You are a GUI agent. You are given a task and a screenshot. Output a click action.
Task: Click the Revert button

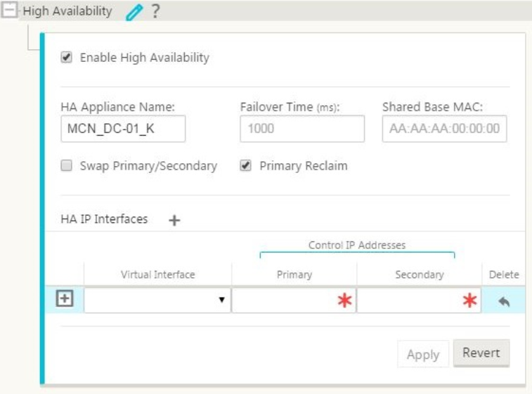coord(481,353)
